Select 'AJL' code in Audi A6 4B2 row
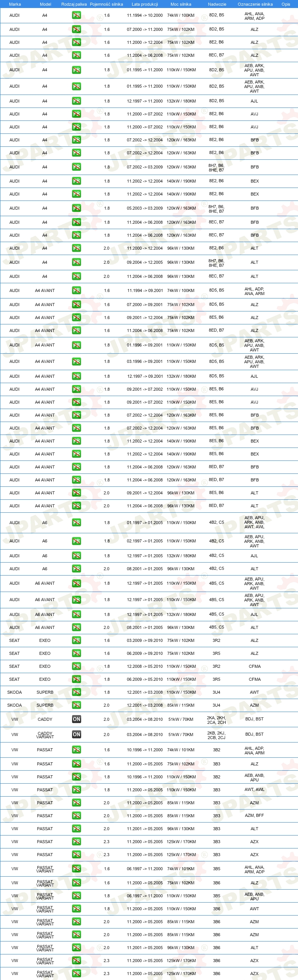 click(x=255, y=556)
